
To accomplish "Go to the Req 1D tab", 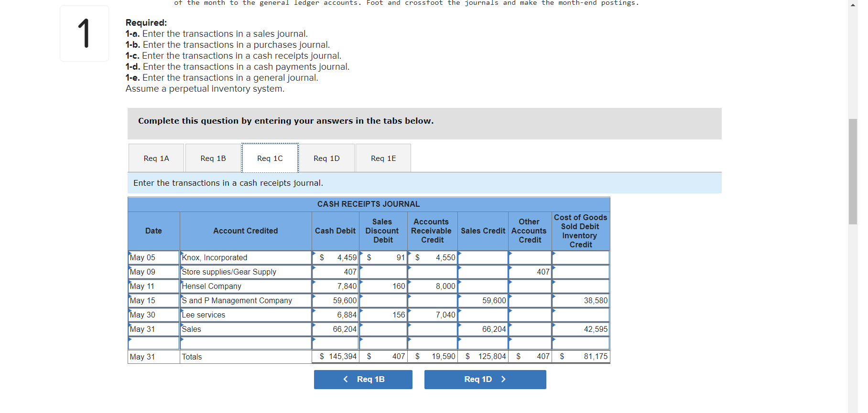I will click(x=326, y=158).
